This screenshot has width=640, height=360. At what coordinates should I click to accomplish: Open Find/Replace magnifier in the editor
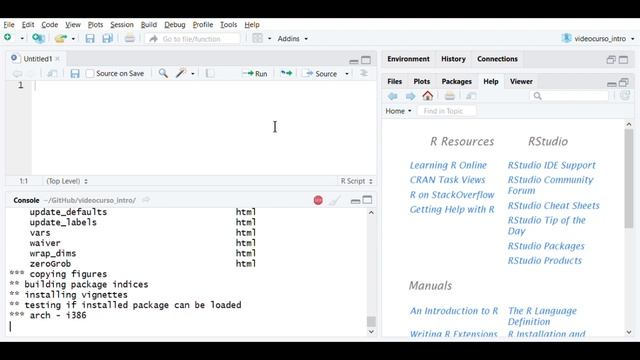point(163,73)
